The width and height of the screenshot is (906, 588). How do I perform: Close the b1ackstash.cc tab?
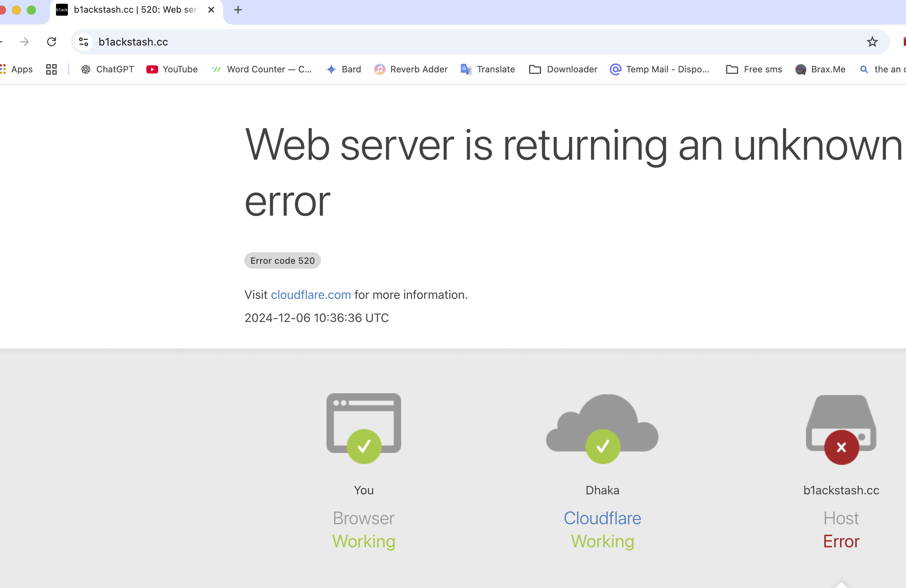pyautogui.click(x=211, y=10)
